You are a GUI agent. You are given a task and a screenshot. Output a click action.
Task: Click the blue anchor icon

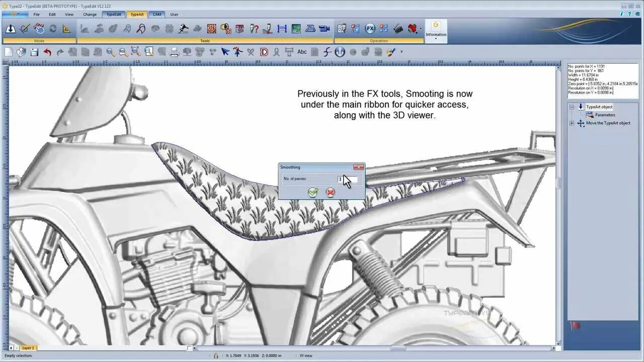(x=340, y=52)
